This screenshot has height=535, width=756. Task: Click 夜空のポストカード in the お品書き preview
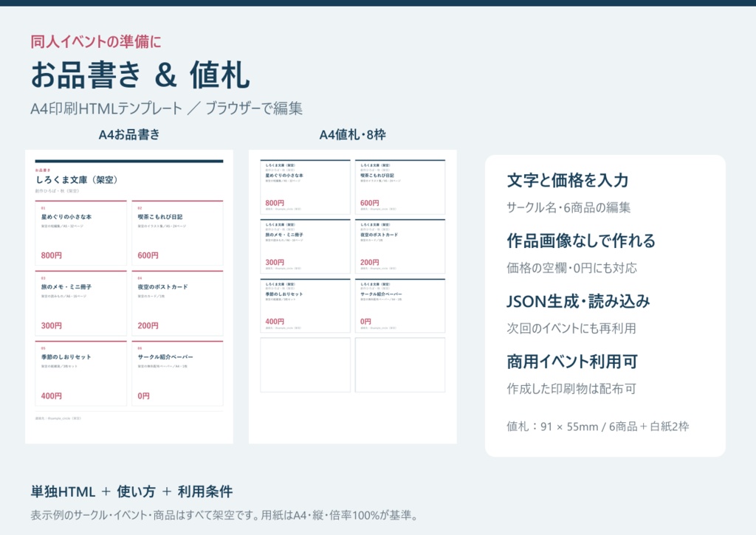pos(162,287)
